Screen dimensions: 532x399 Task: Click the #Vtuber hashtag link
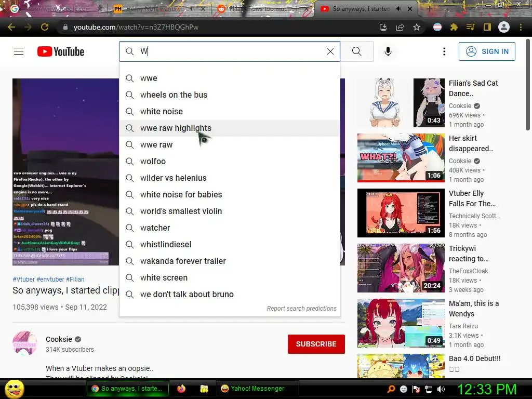(24, 279)
